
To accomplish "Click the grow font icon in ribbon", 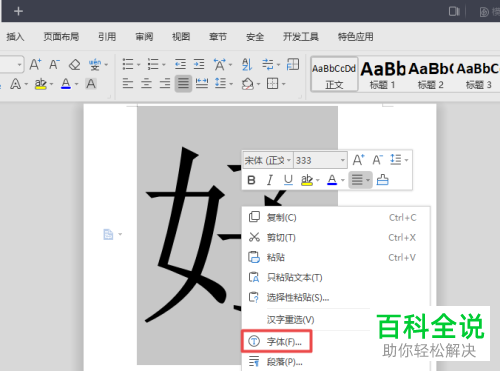I will [x=35, y=64].
